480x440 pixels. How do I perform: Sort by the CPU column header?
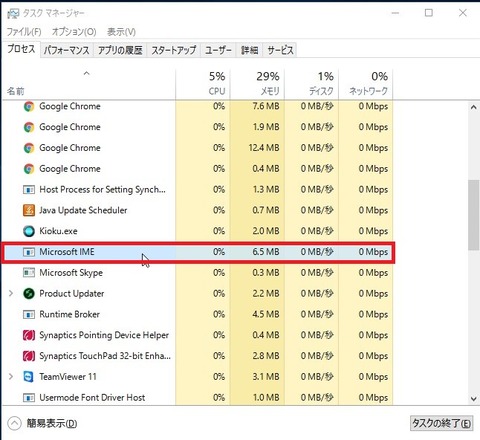203,84
